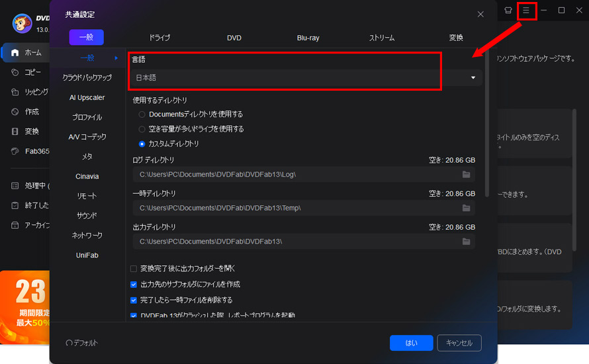Click the デフォルト button
This screenshot has width=589, height=364.
pyautogui.click(x=82, y=343)
